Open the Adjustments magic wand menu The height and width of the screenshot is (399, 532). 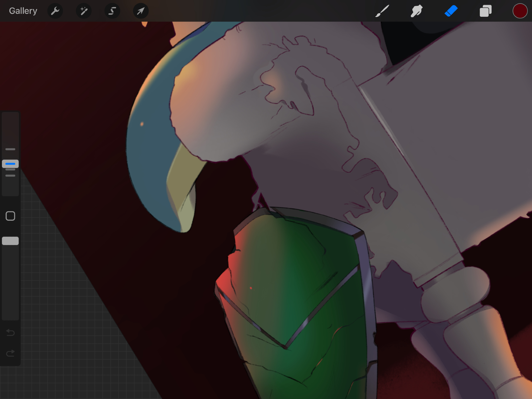tap(84, 11)
